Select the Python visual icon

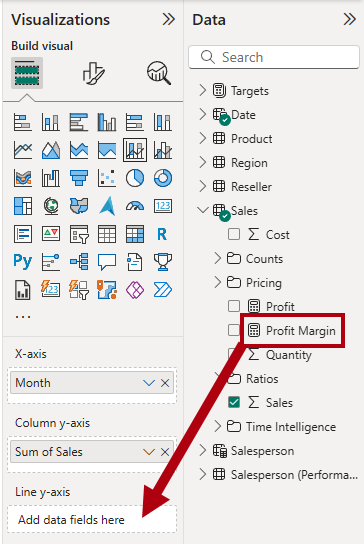coord(23,262)
